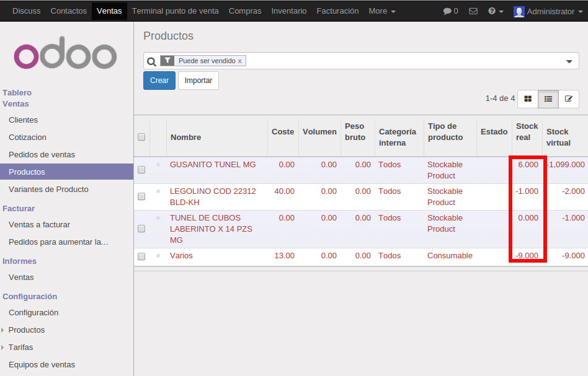Open the Compras menu

(x=245, y=11)
